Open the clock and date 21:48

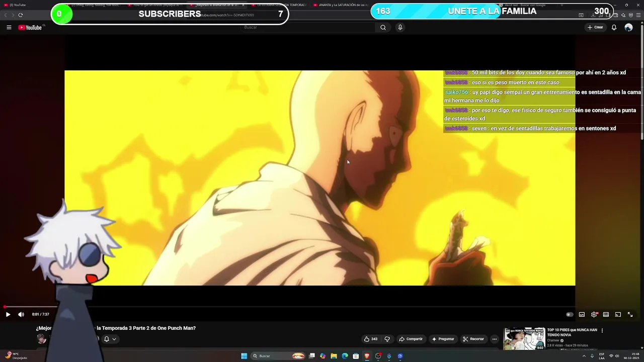(x=631, y=356)
